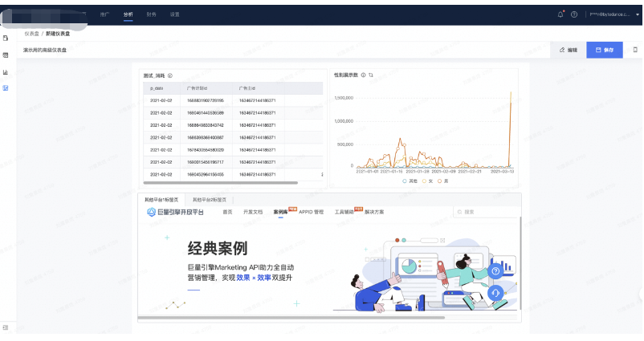Click the mobile preview icon beside 保存
The height and width of the screenshot is (341, 644).
pyautogui.click(x=635, y=50)
